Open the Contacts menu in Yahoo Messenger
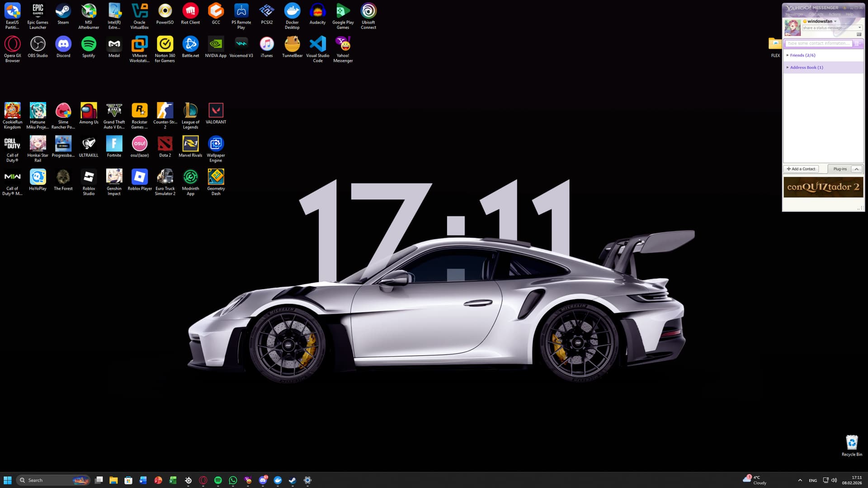The image size is (868, 488). [x=816, y=14]
